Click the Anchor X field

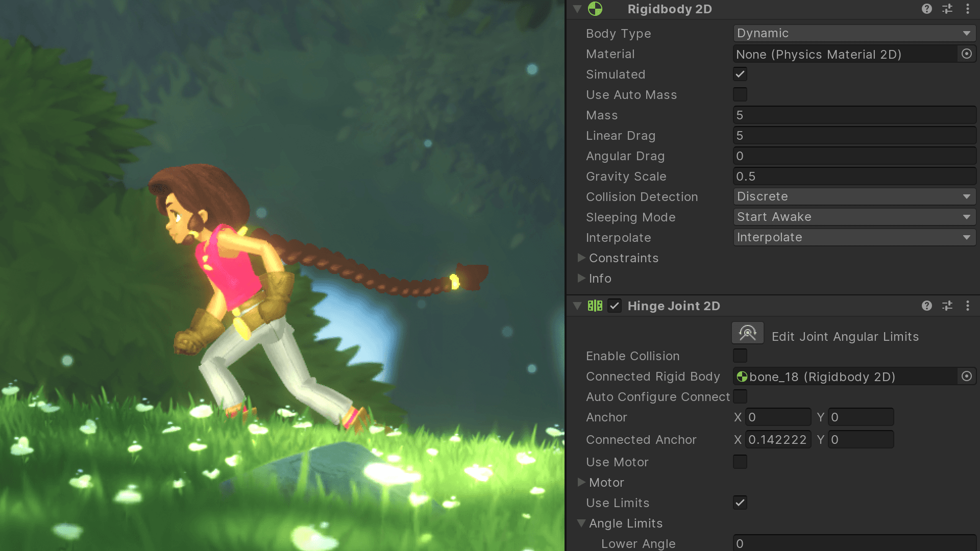[x=778, y=417]
